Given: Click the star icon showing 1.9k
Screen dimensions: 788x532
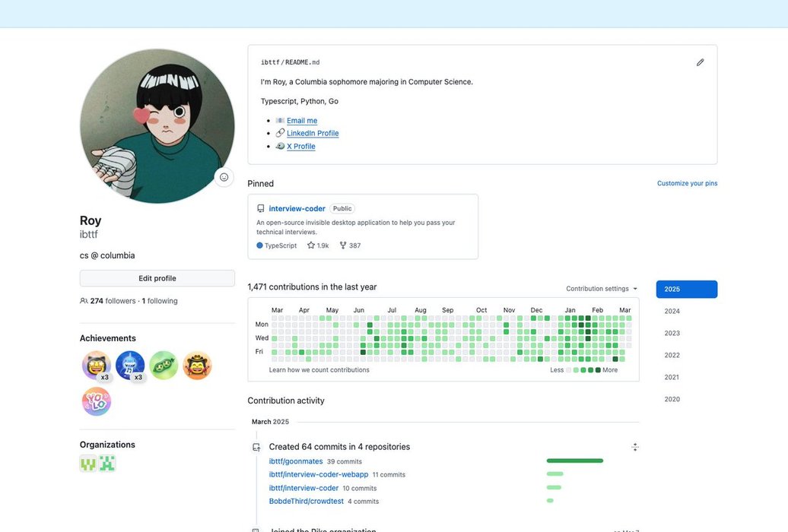Looking at the screenshot, I should pyautogui.click(x=311, y=245).
